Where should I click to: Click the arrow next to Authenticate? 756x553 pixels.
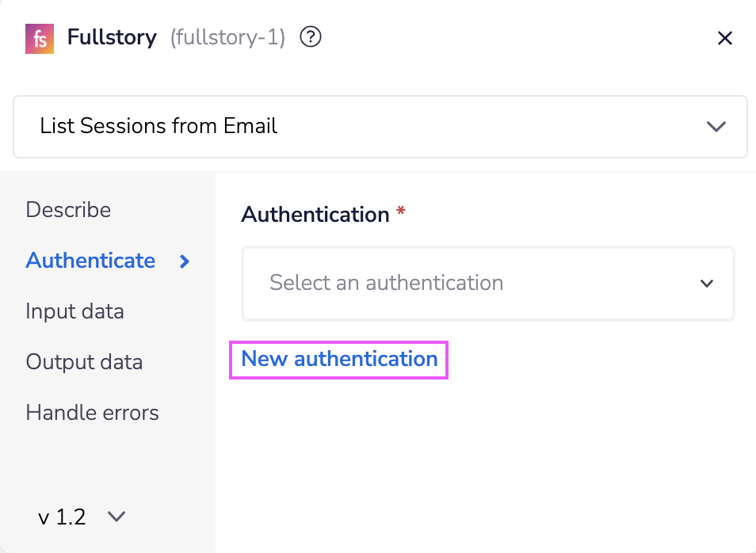(184, 261)
